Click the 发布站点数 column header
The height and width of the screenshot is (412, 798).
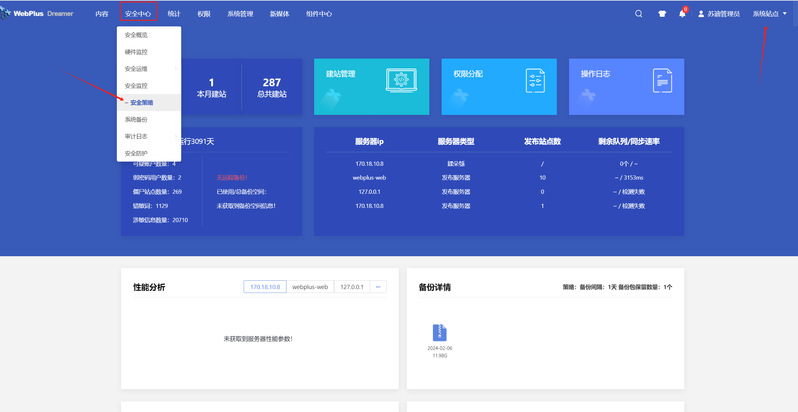(543, 141)
